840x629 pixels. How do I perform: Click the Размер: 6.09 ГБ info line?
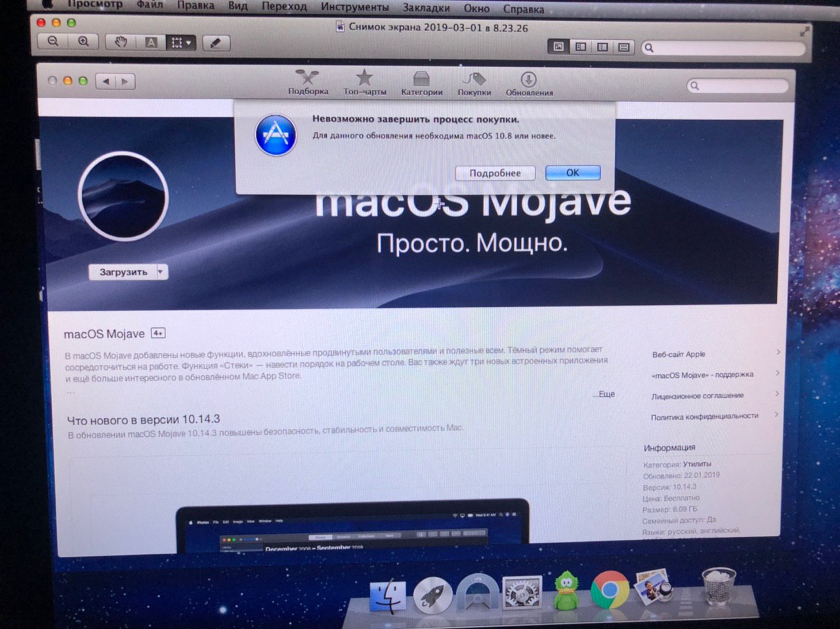[x=669, y=509]
